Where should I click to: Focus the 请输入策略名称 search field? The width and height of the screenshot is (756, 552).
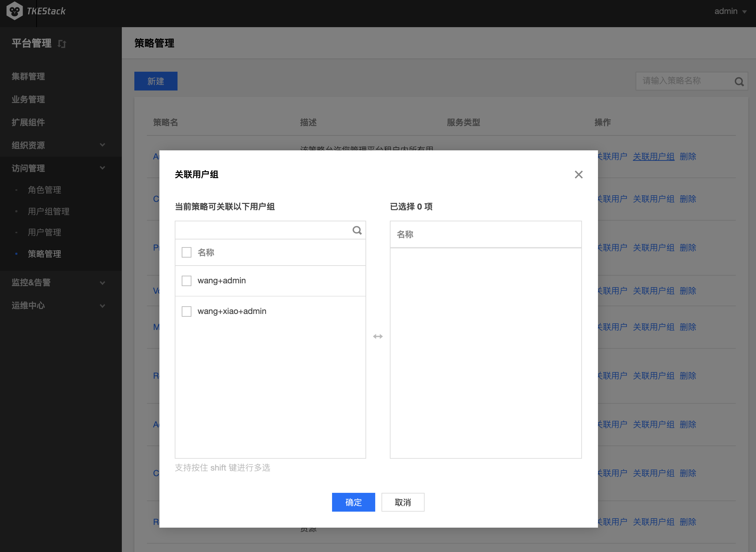[x=692, y=81]
